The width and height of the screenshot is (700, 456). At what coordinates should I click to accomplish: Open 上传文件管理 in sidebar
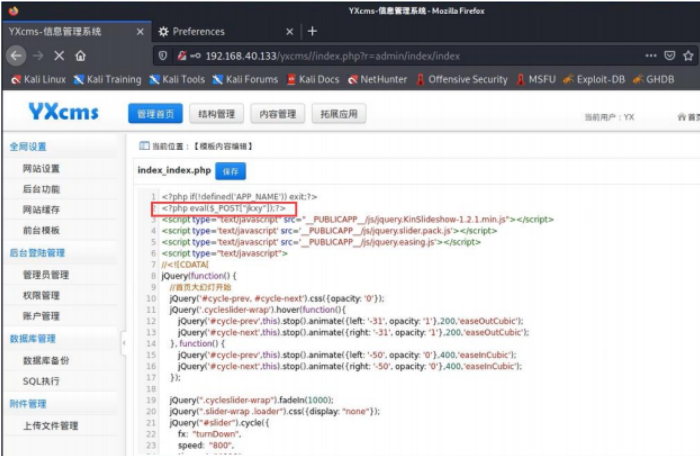50,426
